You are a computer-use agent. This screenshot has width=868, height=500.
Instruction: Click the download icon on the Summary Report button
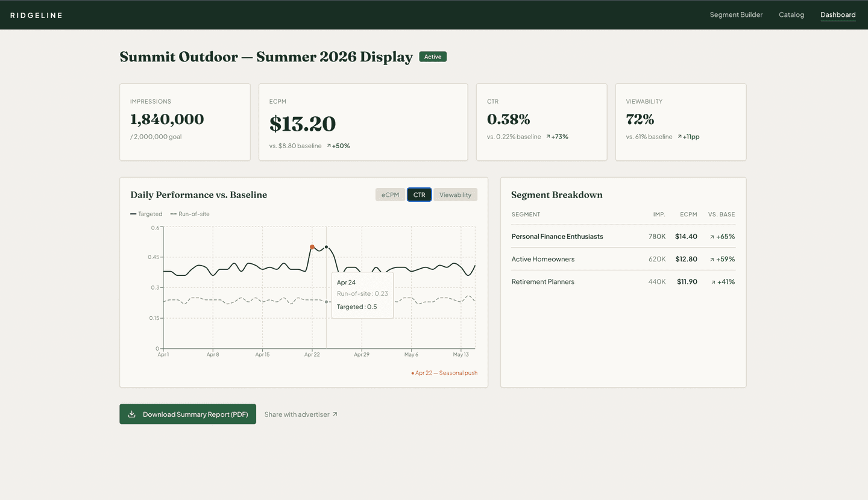pos(132,414)
